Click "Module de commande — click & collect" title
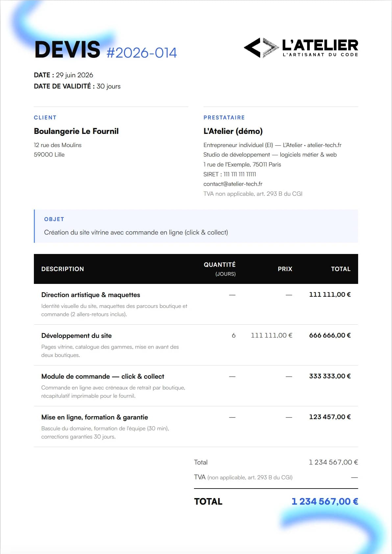 103,376
